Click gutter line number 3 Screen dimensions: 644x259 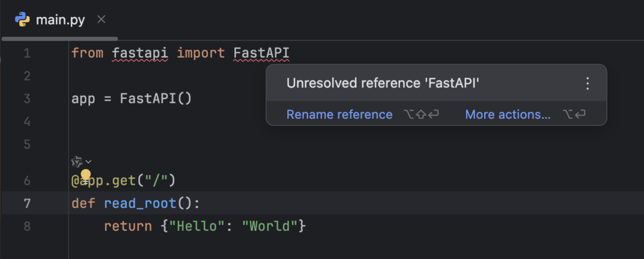coord(27,98)
